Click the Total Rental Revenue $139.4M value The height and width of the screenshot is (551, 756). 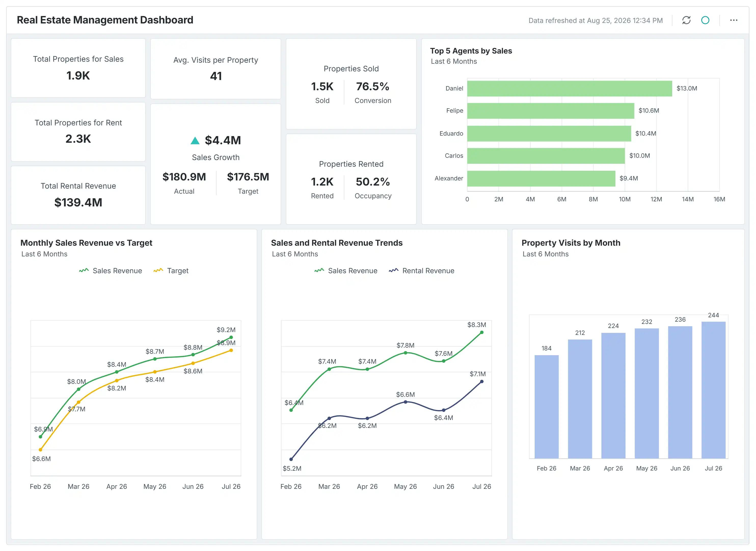tap(78, 202)
